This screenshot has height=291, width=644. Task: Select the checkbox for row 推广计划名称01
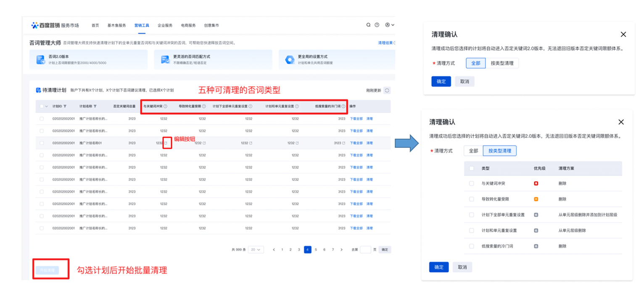point(42,143)
